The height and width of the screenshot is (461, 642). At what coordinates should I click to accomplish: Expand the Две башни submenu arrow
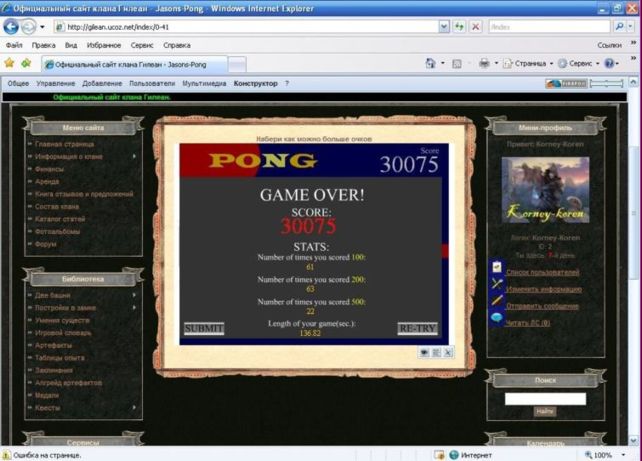coord(134,295)
